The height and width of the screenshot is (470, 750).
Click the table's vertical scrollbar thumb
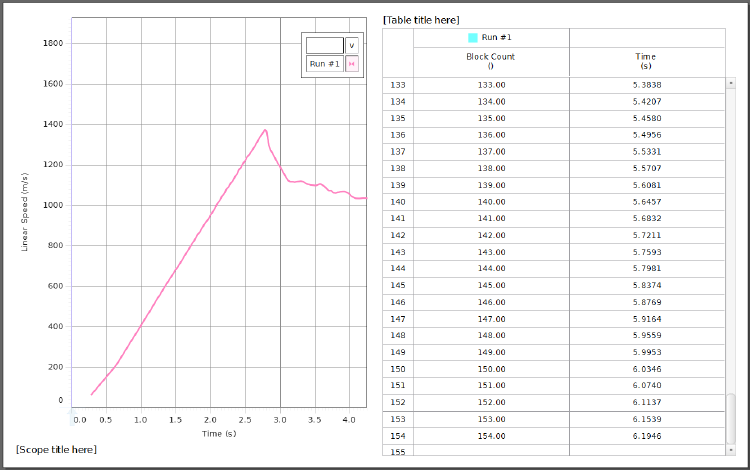pyautogui.click(x=730, y=419)
